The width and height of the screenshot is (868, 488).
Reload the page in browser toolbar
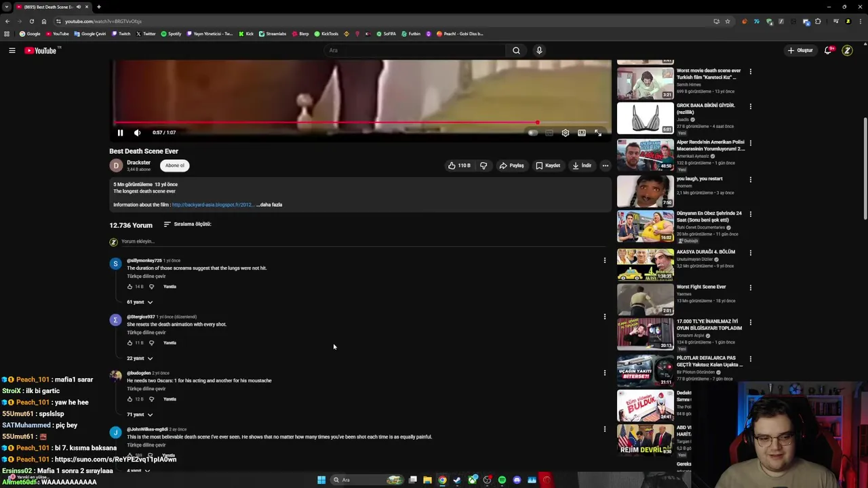tap(32, 21)
